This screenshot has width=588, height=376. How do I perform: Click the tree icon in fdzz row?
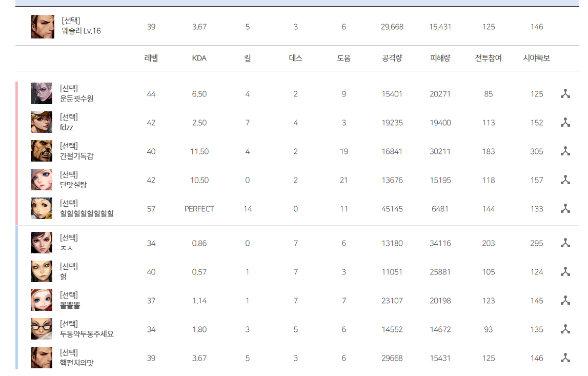click(x=565, y=122)
